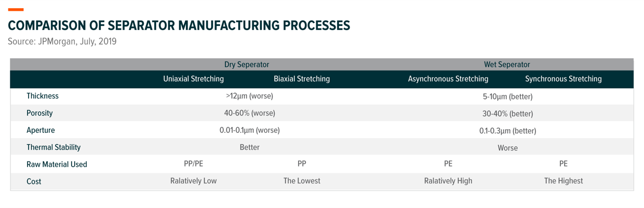Select the Cost row label
Viewport: 644px width, 208px height.
(x=34, y=182)
